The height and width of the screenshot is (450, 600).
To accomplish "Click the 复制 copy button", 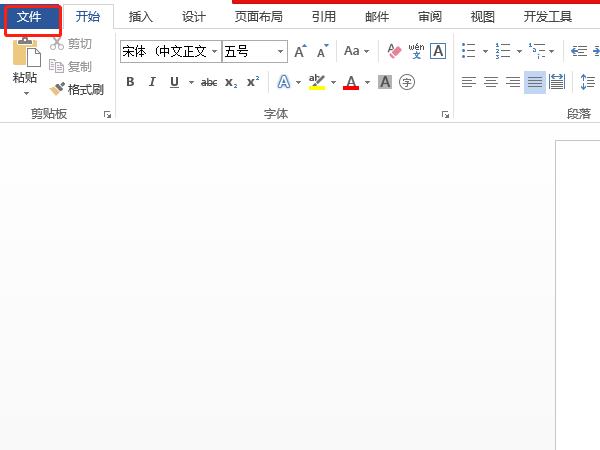I will tap(71, 66).
